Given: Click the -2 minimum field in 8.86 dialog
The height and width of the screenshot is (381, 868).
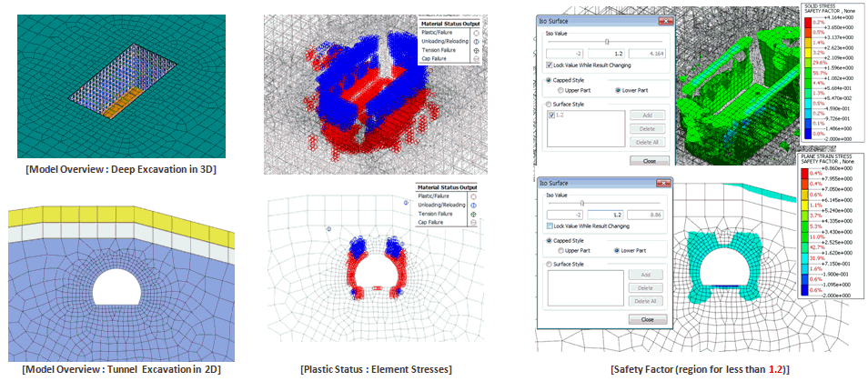Looking at the screenshot, I should (565, 215).
